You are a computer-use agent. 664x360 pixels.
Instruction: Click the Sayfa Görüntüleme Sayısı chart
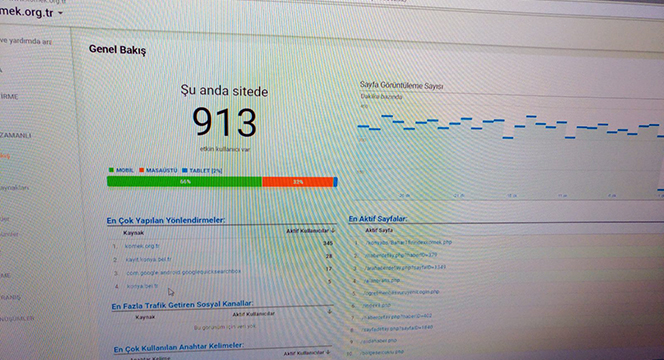pos(508,144)
